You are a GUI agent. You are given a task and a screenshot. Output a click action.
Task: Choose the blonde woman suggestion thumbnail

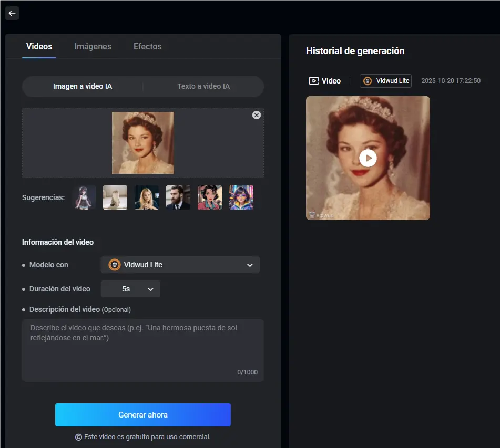click(x=147, y=197)
